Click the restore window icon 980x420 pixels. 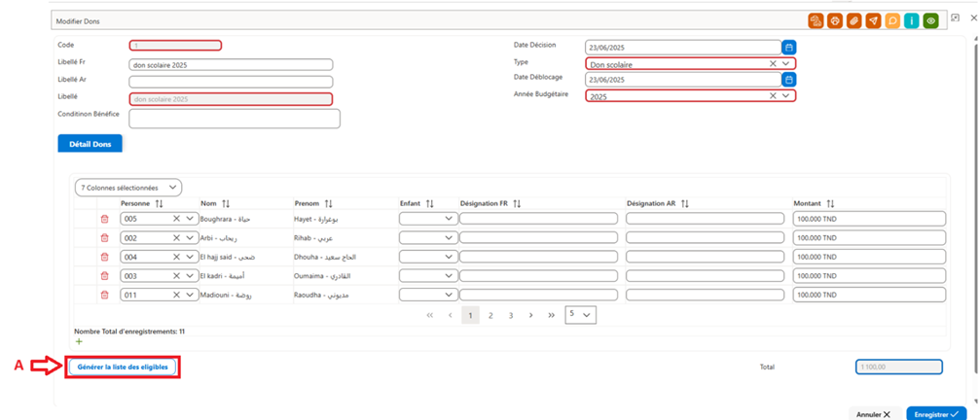[955, 18]
